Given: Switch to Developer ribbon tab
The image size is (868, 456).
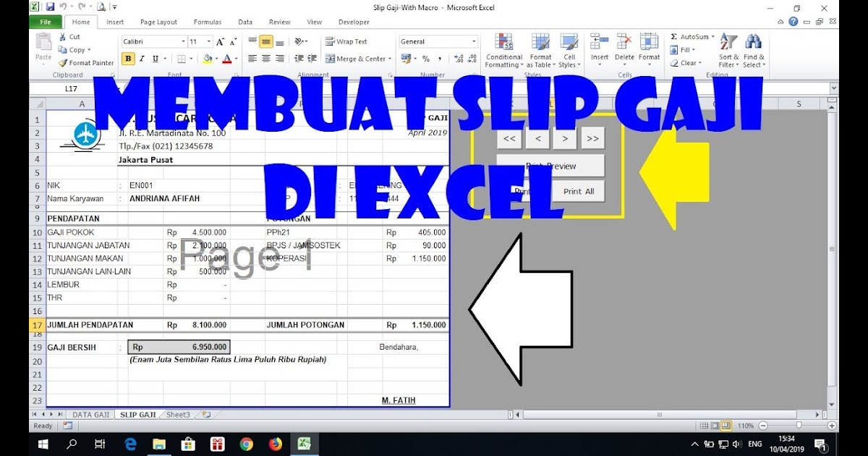Looking at the screenshot, I should coord(354,22).
